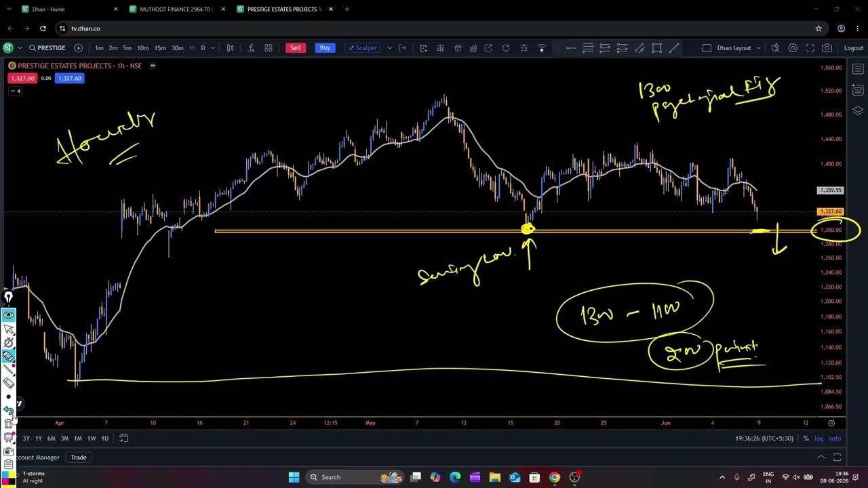The height and width of the screenshot is (488, 868).
Task: Pick the color palette swatch in annotation toolbar
Action: 9,479
